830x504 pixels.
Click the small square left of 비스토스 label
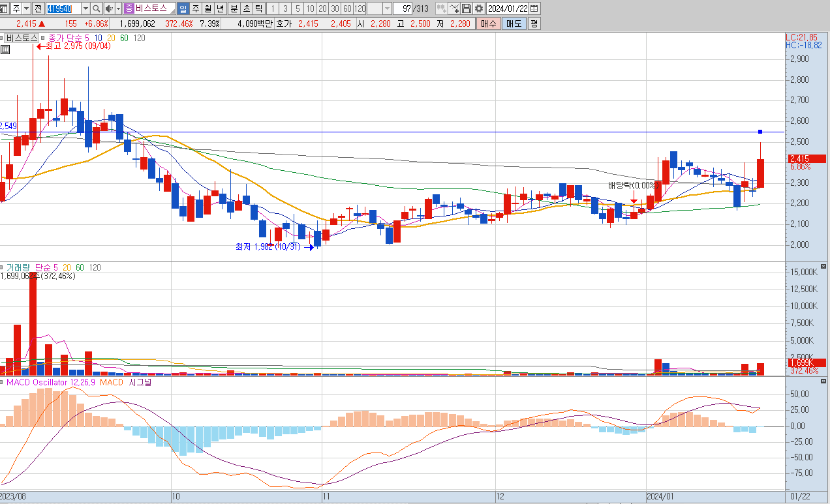[2, 38]
